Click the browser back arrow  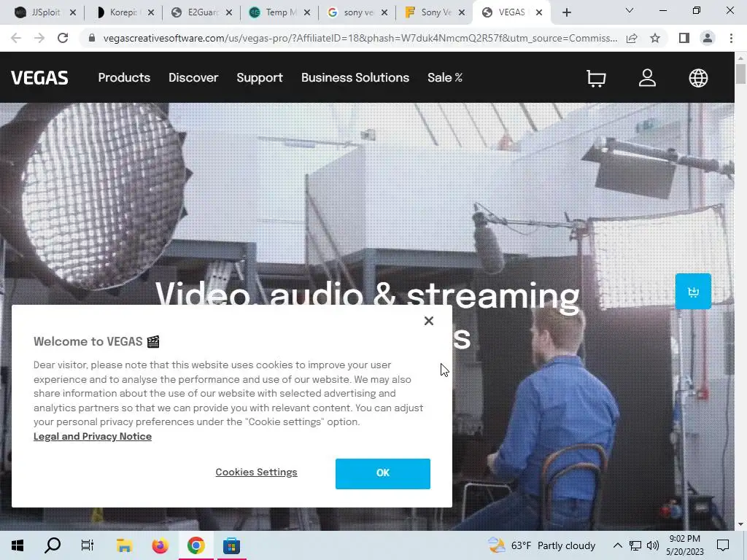(x=16, y=38)
